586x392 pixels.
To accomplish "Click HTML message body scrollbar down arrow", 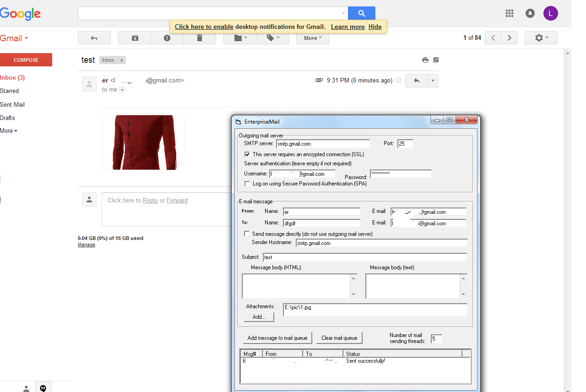I will [x=354, y=294].
